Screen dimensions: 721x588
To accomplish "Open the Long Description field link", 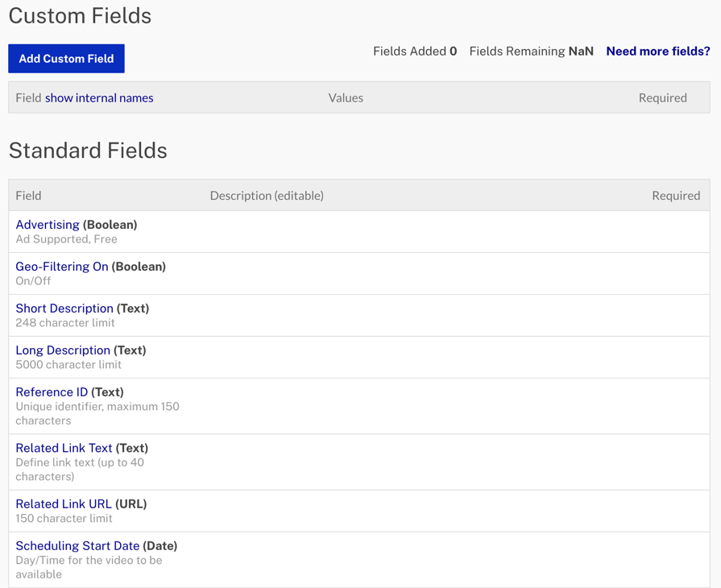I will coord(63,350).
